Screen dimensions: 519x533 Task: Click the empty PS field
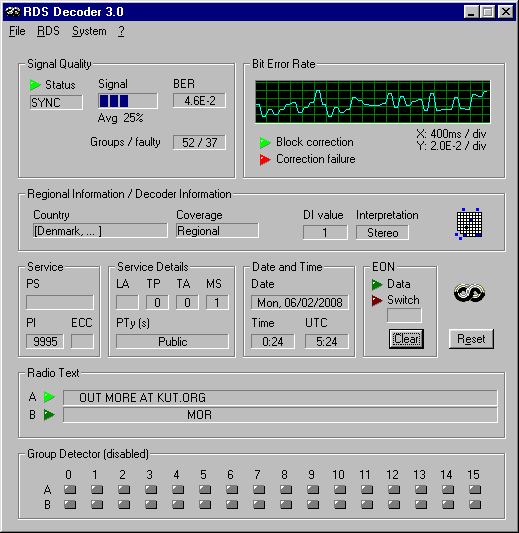tap(60, 302)
